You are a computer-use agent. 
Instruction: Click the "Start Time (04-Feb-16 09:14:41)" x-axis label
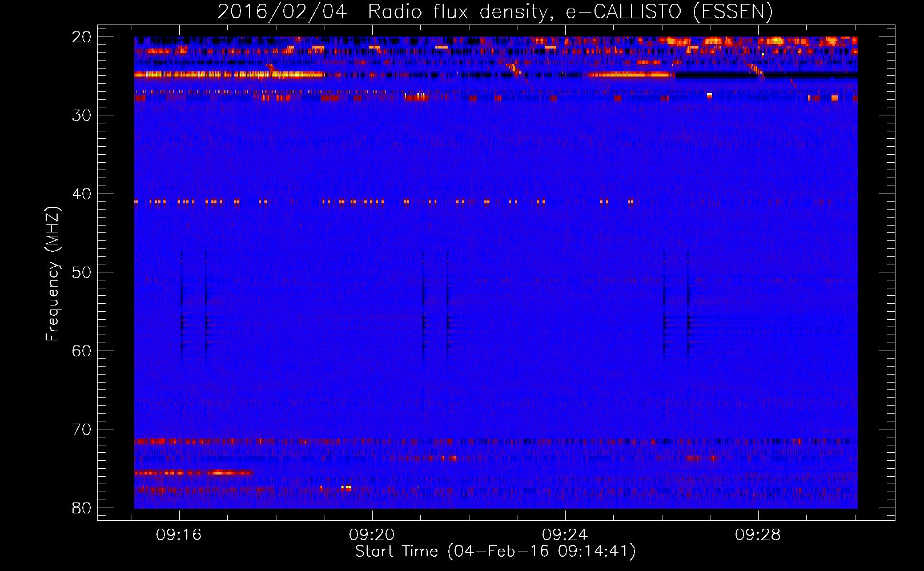tap(495, 552)
